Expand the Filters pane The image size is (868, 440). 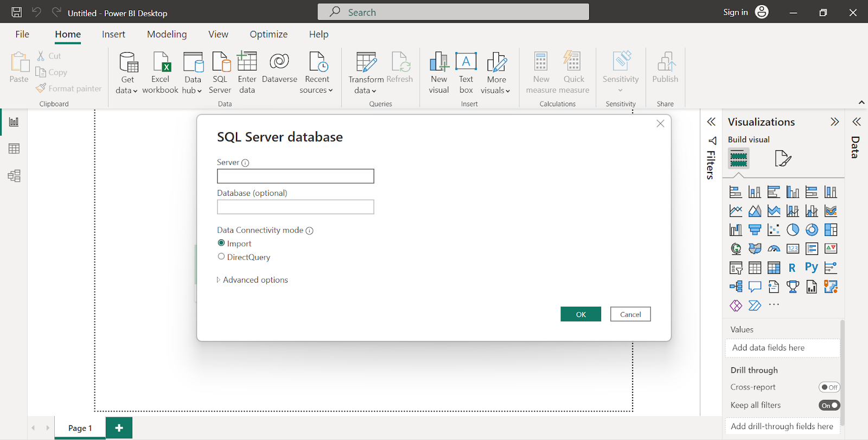coord(711,122)
